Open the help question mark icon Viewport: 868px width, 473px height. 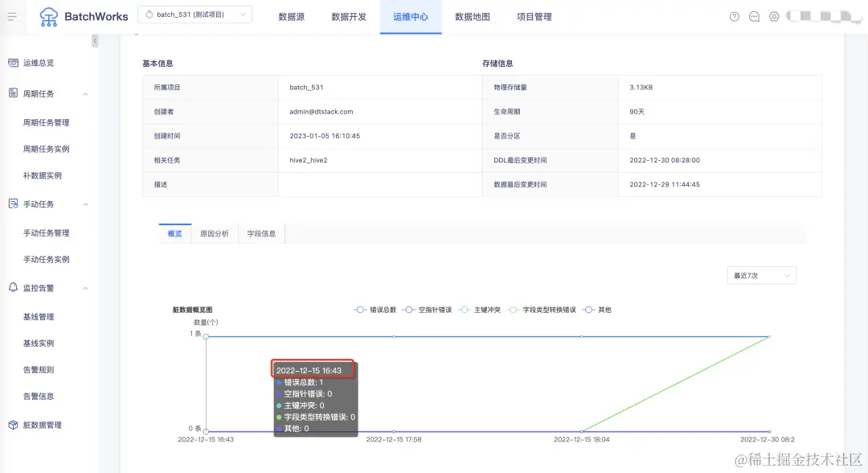tap(734, 17)
